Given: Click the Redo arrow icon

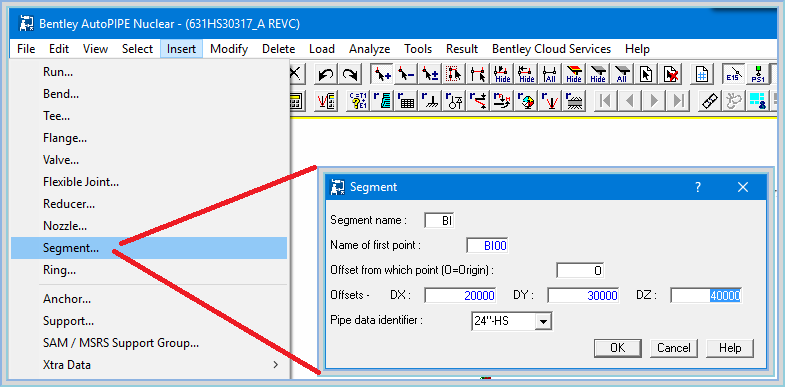Looking at the screenshot, I should [x=350, y=75].
